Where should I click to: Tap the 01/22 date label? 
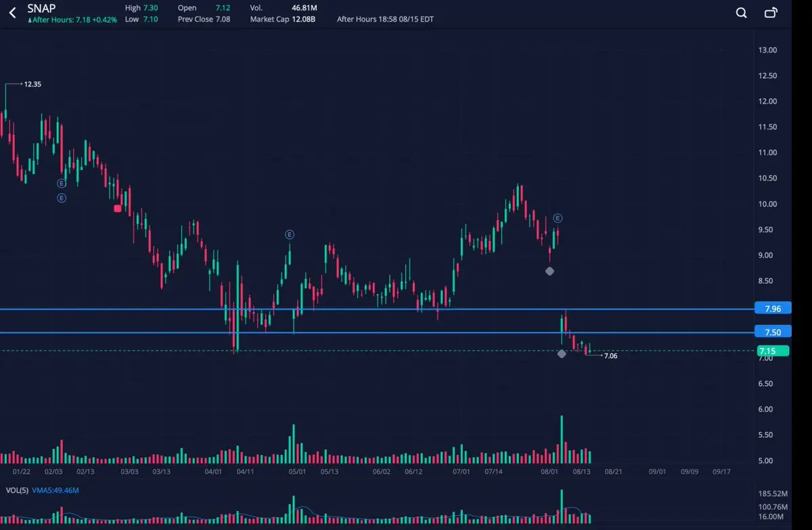[x=22, y=471]
